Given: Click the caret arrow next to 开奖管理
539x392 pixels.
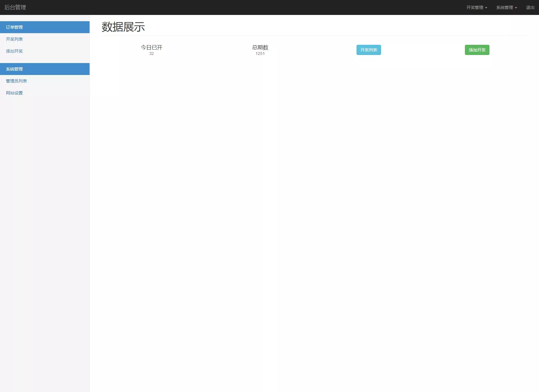Looking at the screenshot, I should [486, 8].
